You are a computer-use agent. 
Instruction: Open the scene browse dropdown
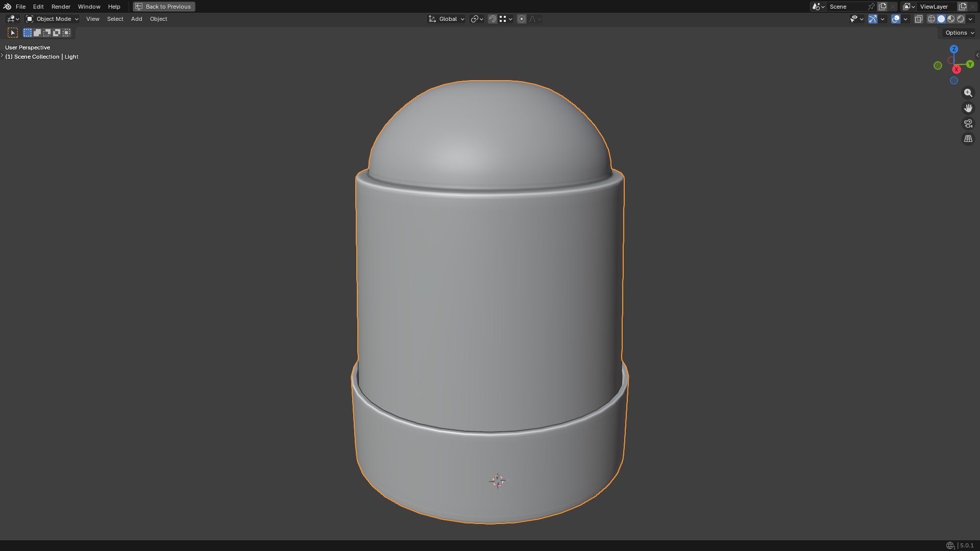(x=818, y=7)
